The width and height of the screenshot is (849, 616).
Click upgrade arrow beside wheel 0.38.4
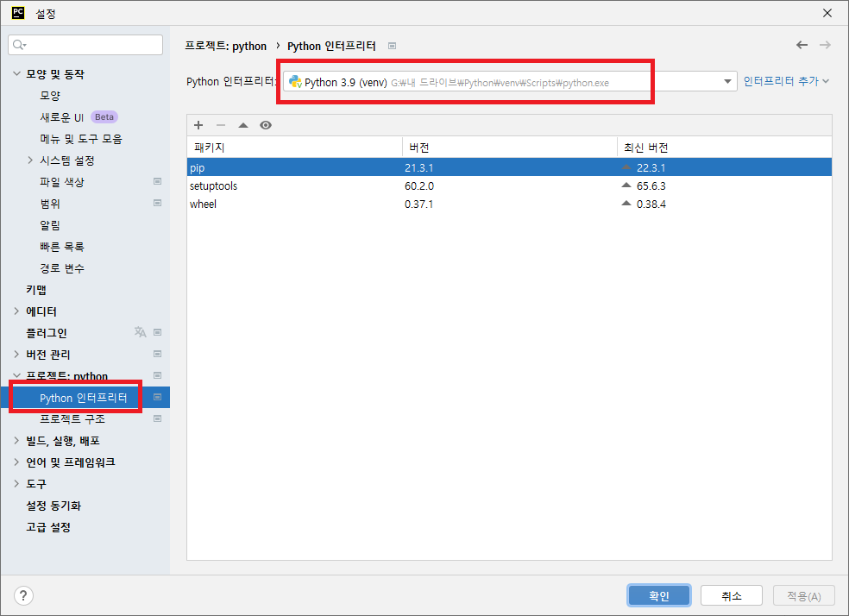[x=626, y=203]
